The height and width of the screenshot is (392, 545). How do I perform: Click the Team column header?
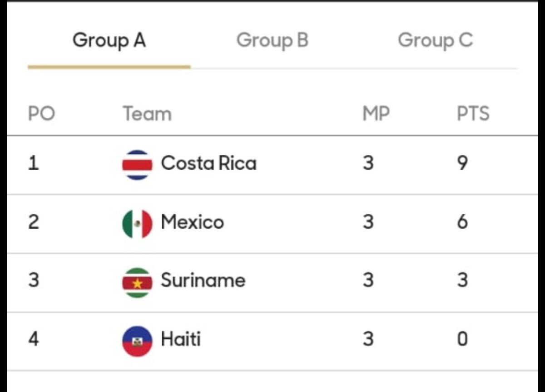[147, 113]
